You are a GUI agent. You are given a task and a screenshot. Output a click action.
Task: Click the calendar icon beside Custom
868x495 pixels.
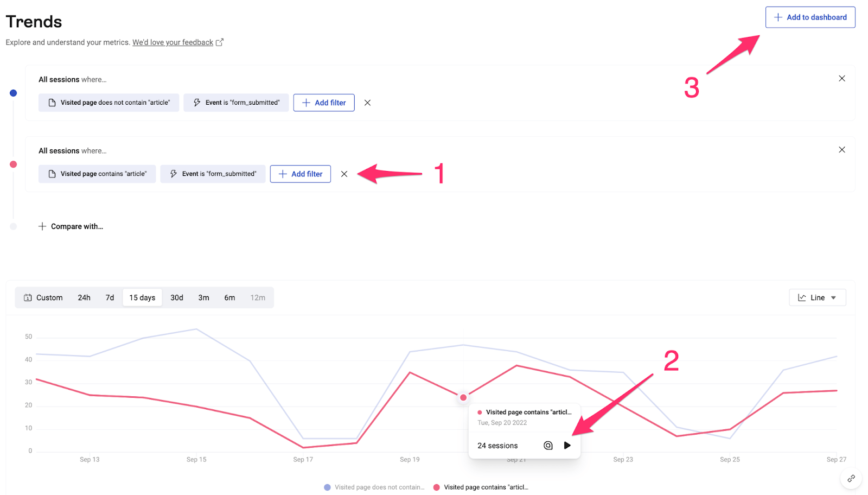point(27,297)
